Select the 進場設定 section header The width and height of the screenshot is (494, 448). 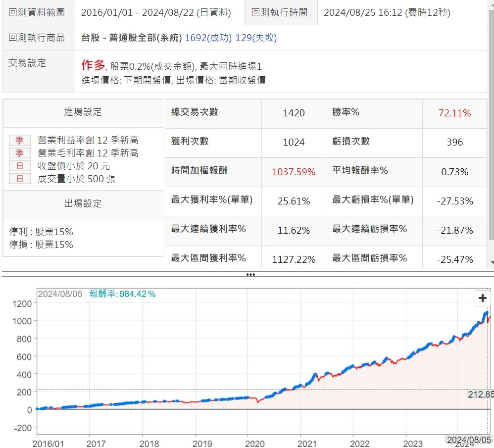coord(83,112)
